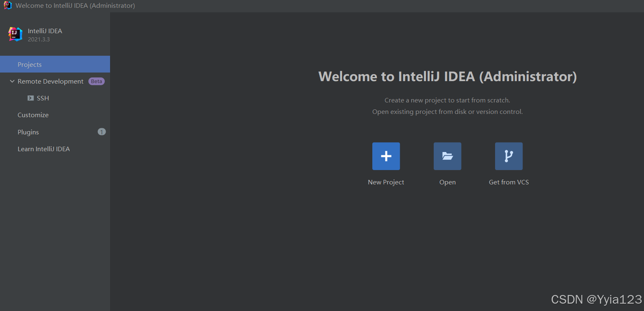This screenshot has height=311, width=644.
Task: Click the SSH terminal icon
Action: click(31, 98)
